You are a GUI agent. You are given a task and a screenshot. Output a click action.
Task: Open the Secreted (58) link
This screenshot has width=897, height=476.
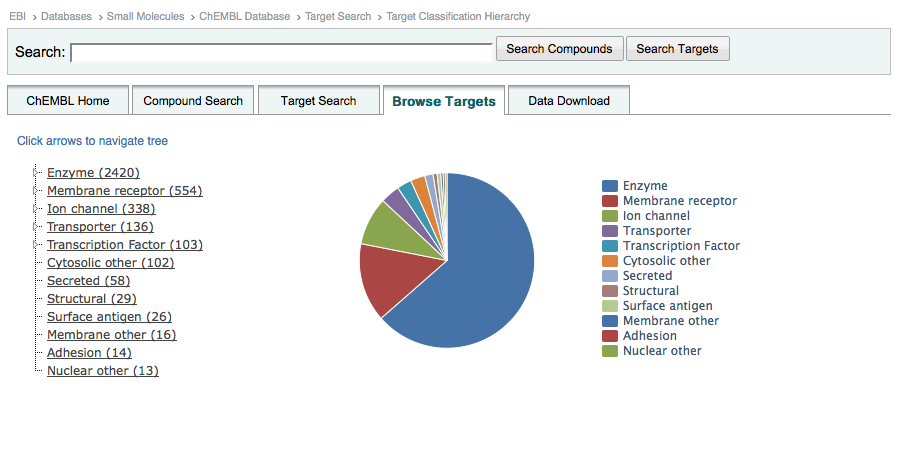[89, 281]
